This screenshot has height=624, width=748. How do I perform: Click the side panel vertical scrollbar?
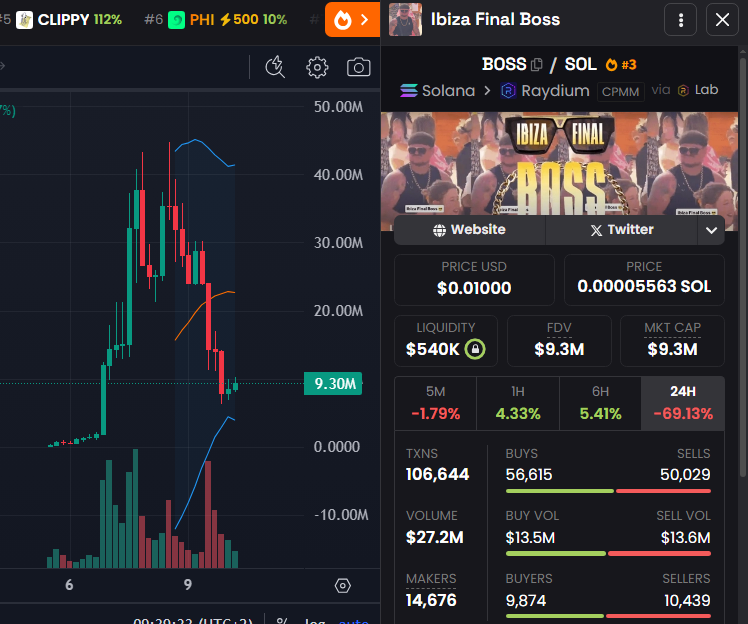743,267
